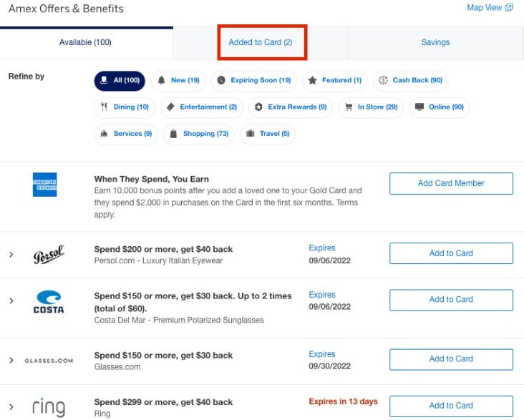Filter by Extra Rewards (9)
Screen dimensions: 524x420
pos(291,107)
